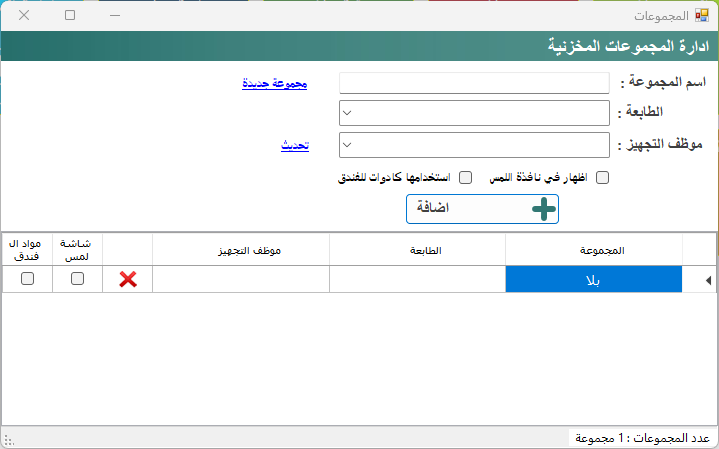
Task: Click the اسم المجموعة text field
Action: tap(474, 83)
